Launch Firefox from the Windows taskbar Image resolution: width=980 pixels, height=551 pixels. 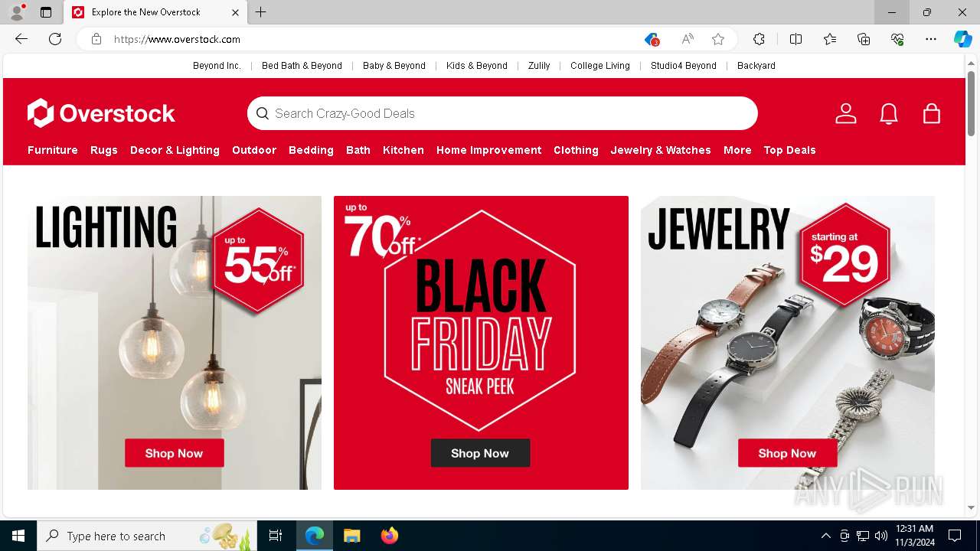pos(390,536)
